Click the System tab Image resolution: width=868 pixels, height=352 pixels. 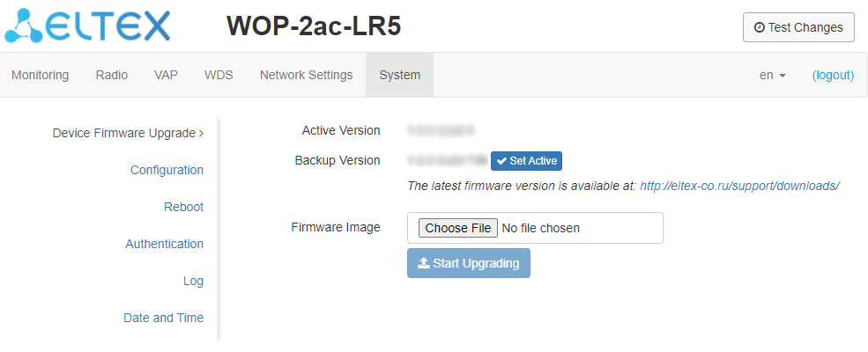399,75
